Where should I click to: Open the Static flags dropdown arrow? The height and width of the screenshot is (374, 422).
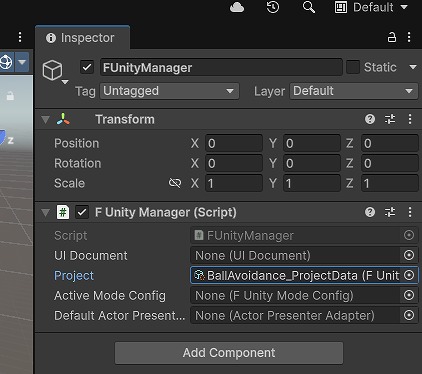(x=413, y=67)
